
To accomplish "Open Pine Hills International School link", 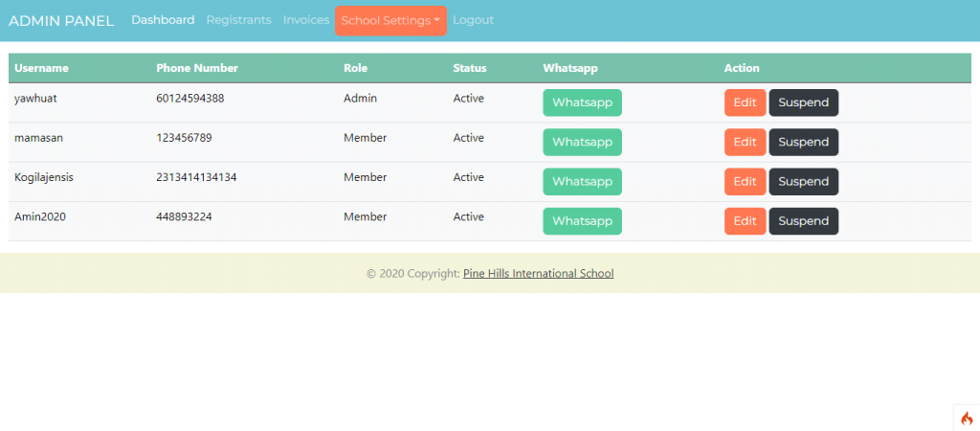I will [538, 274].
